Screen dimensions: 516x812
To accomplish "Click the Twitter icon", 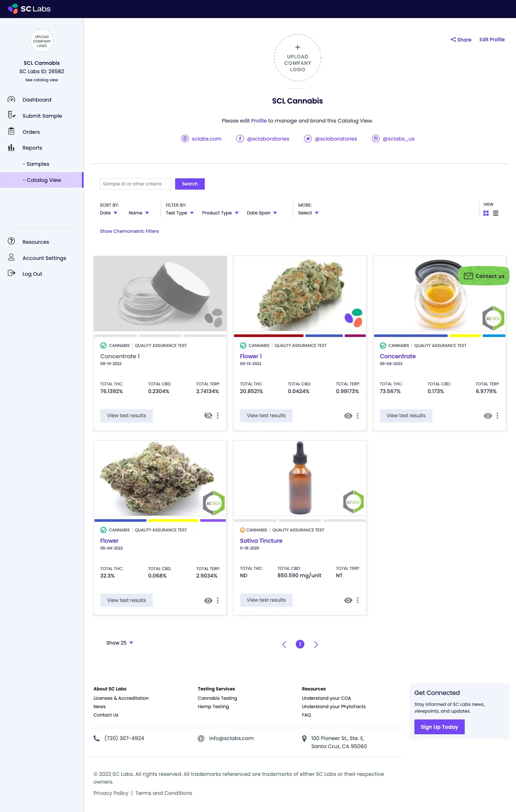I will 308,139.
